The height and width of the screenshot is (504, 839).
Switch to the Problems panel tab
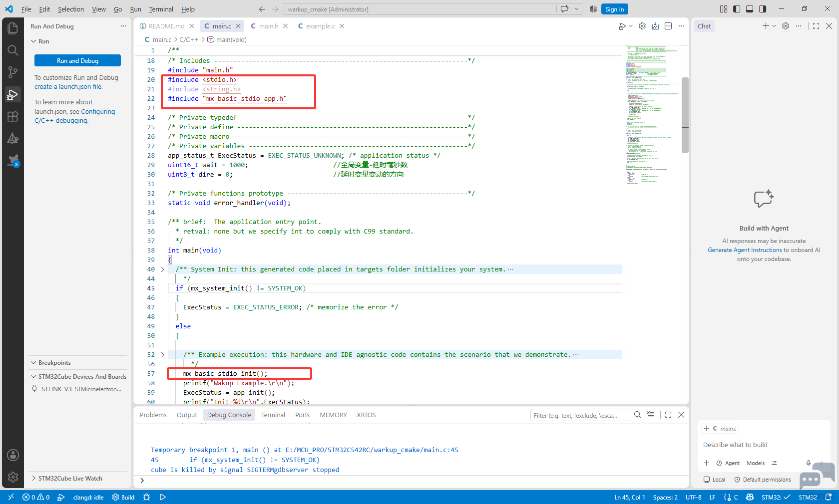[153, 415]
